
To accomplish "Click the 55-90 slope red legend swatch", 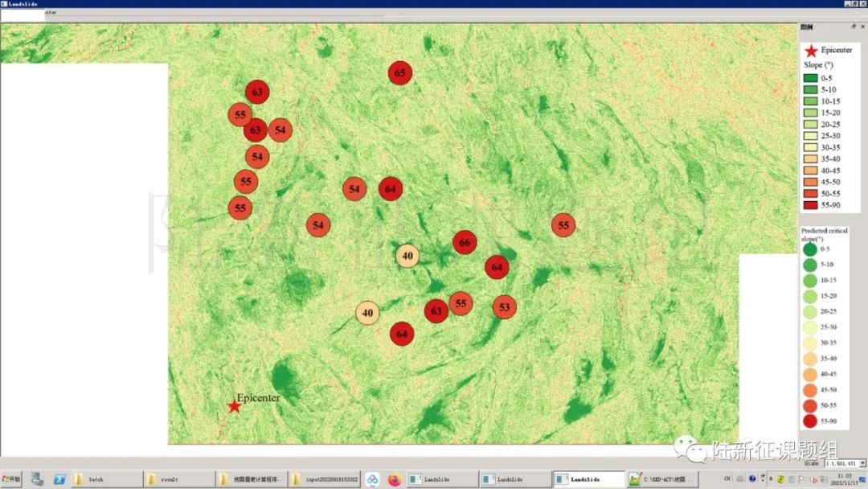I will click(810, 205).
